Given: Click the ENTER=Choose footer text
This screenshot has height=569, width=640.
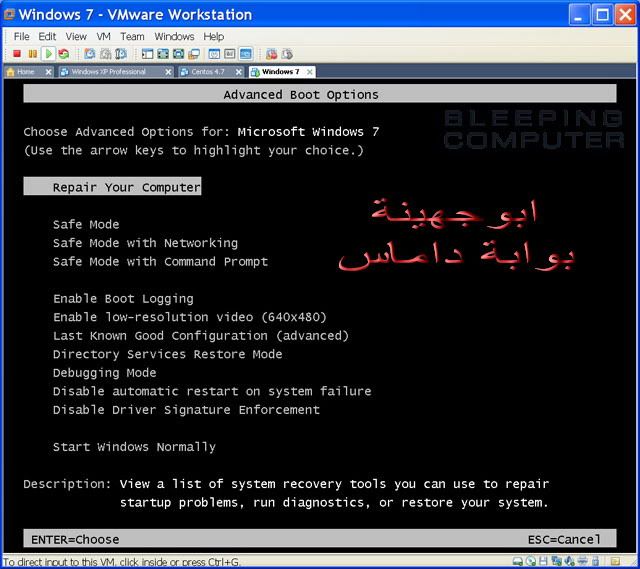Looking at the screenshot, I should [x=75, y=540].
